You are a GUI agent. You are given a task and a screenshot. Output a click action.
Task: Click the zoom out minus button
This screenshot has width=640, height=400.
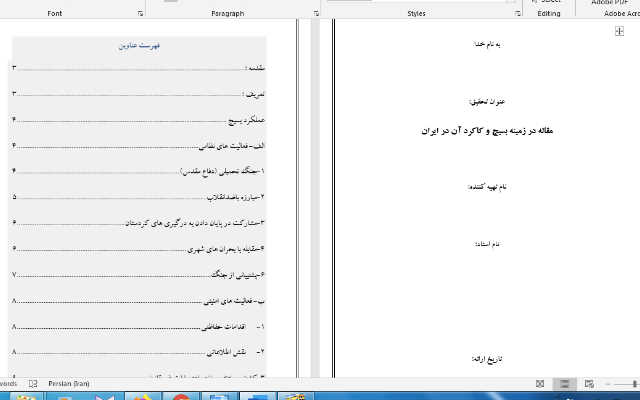tap(609, 384)
